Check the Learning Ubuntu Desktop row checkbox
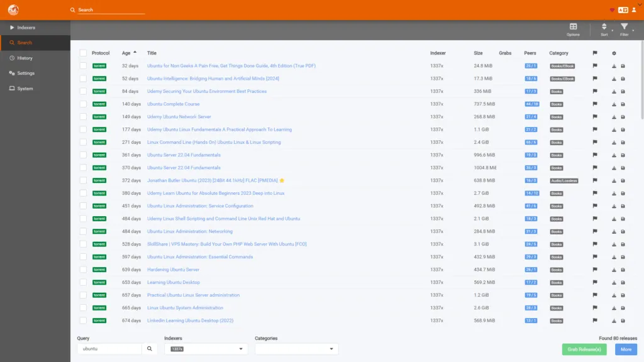 tap(82, 282)
